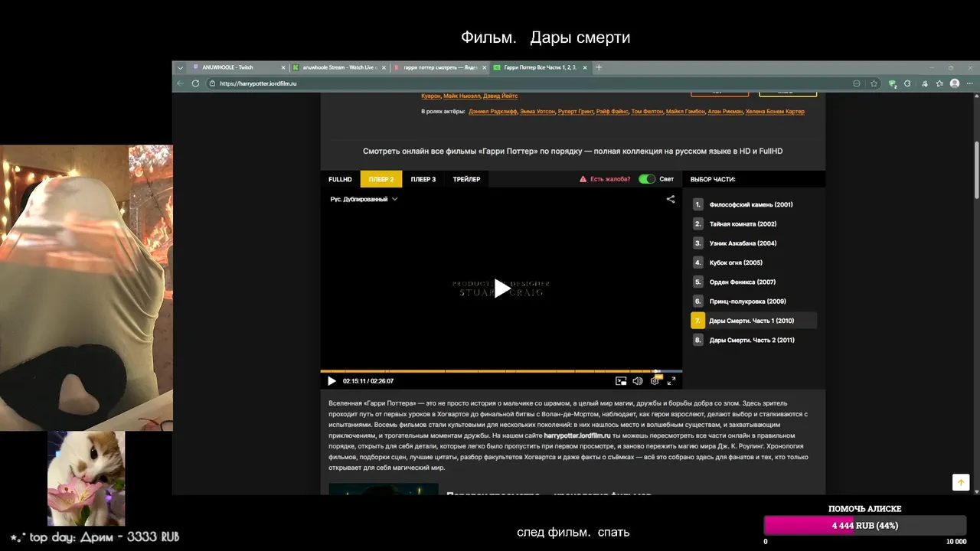This screenshot has width=980, height=551.
Task: Open actor link Рэйф Файнс
Action: click(x=612, y=112)
